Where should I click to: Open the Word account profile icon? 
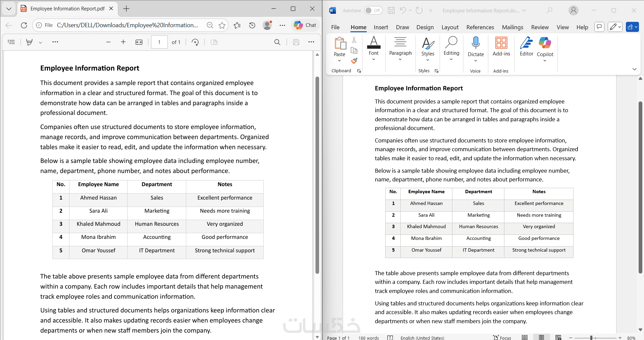[x=574, y=10]
